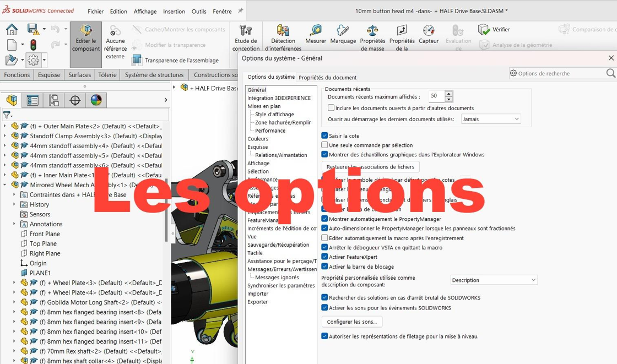Open the Etude de conception tool

pyautogui.click(x=246, y=38)
